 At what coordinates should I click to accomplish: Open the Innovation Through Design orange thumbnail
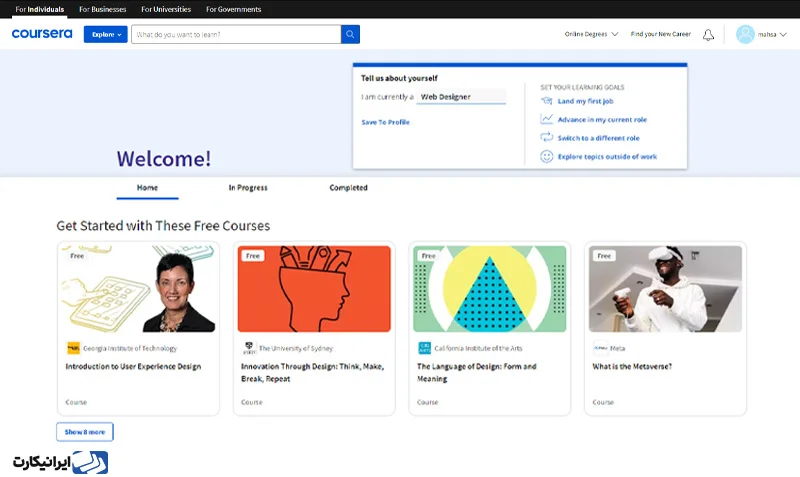click(x=314, y=289)
